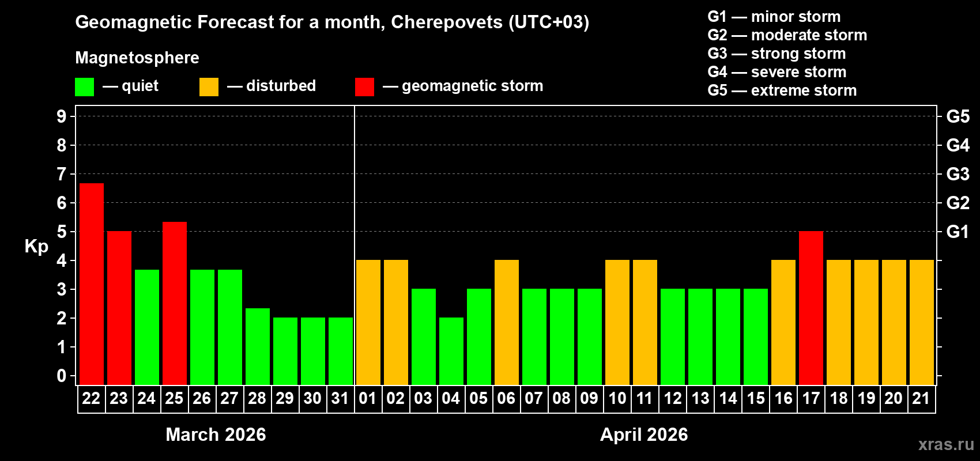This screenshot has height=461, width=980.
Task: Click the Kp value 9 axis label
Action: (62, 116)
